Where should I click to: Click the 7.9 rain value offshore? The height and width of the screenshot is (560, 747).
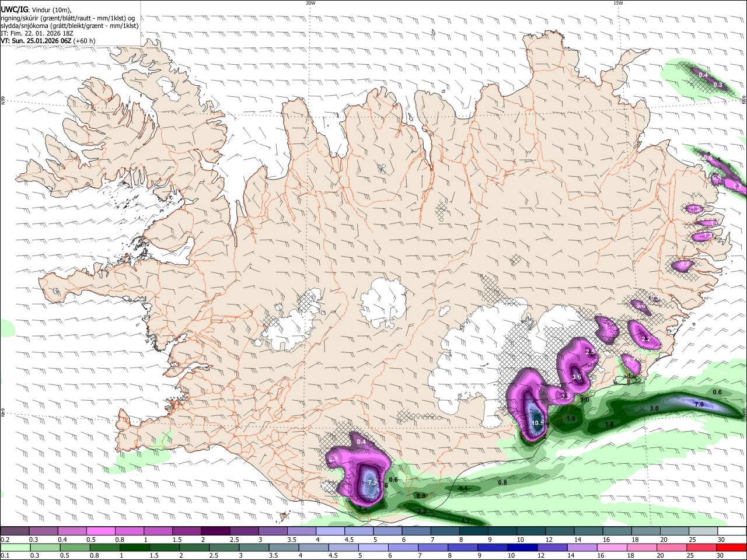(x=699, y=404)
